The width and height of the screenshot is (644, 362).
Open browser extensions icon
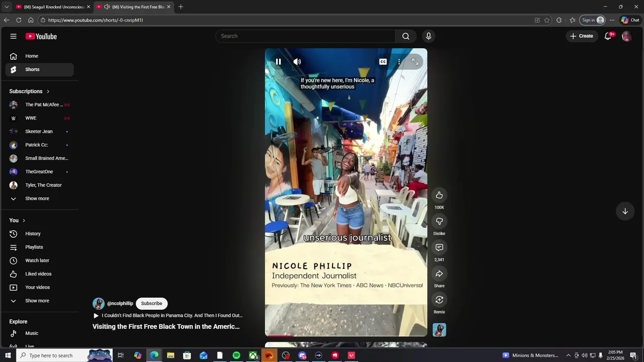click(x=559, y=20)
